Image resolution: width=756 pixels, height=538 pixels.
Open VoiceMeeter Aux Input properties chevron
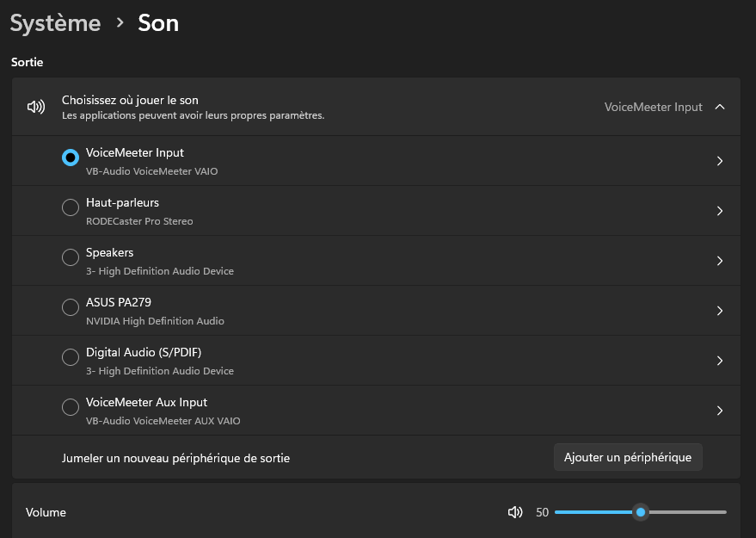pos(720,410)
